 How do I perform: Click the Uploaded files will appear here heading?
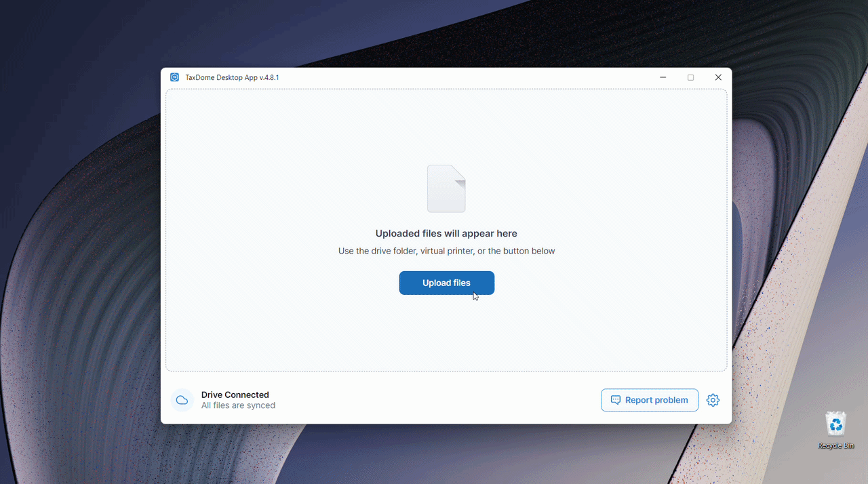click(x=446, y=233)
